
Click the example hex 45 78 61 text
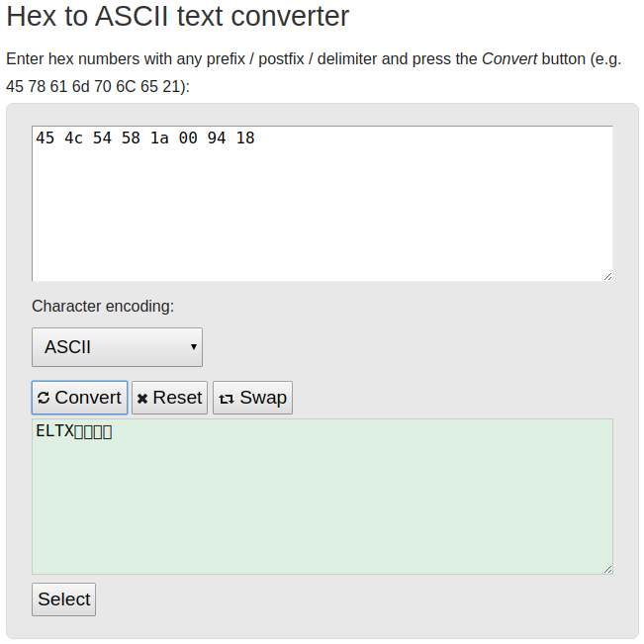[x=37, y=87]
